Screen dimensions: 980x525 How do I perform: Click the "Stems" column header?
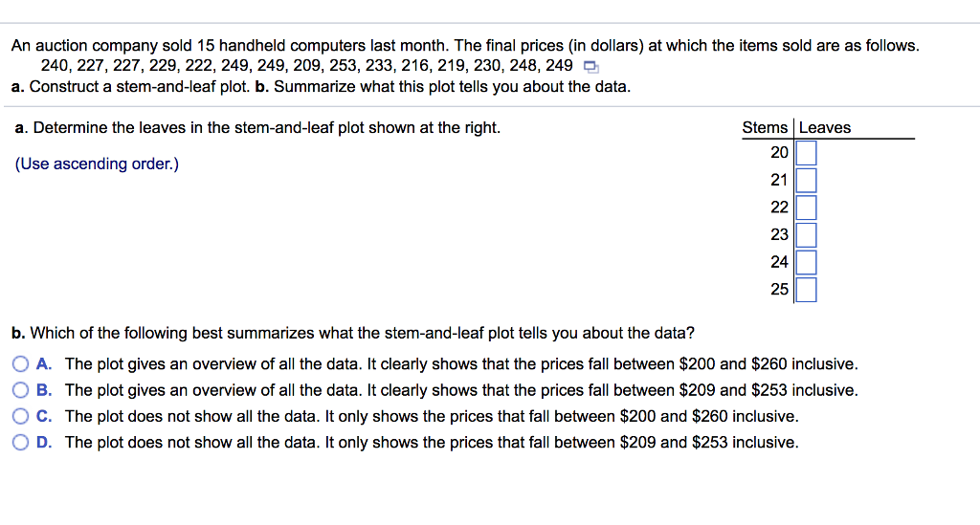765,128
